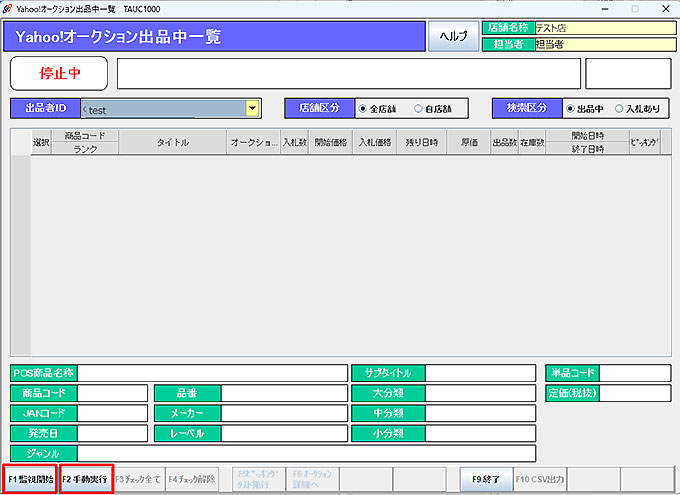
Task: Click the 選択 column header
Action: (x=41, y=143)
